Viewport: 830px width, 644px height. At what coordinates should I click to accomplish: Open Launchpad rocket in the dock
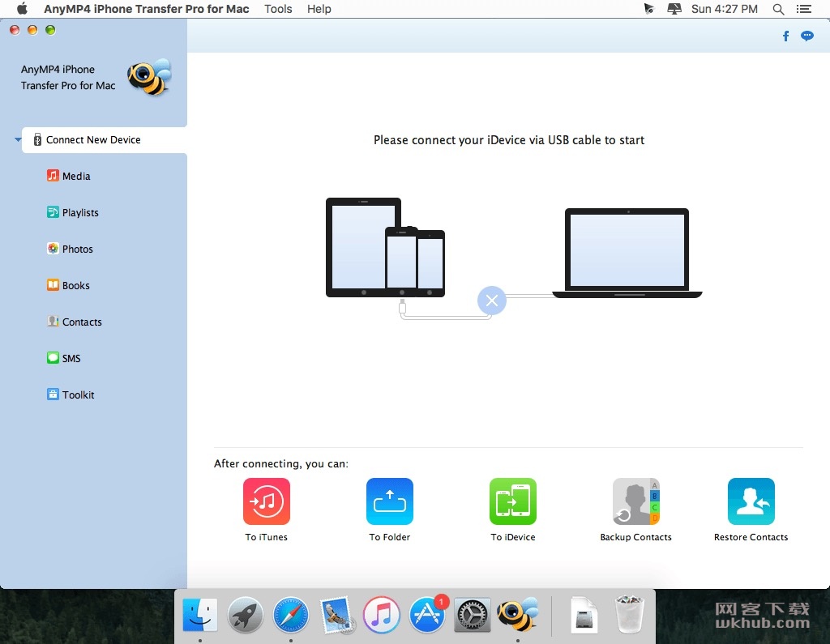click(x=245, y=615)
